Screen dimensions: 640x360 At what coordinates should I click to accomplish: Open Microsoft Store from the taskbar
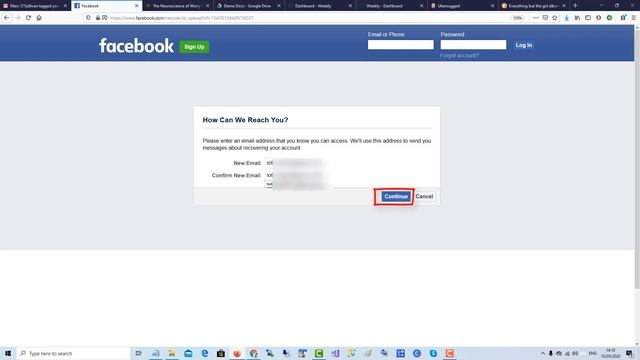click(221, 353)
